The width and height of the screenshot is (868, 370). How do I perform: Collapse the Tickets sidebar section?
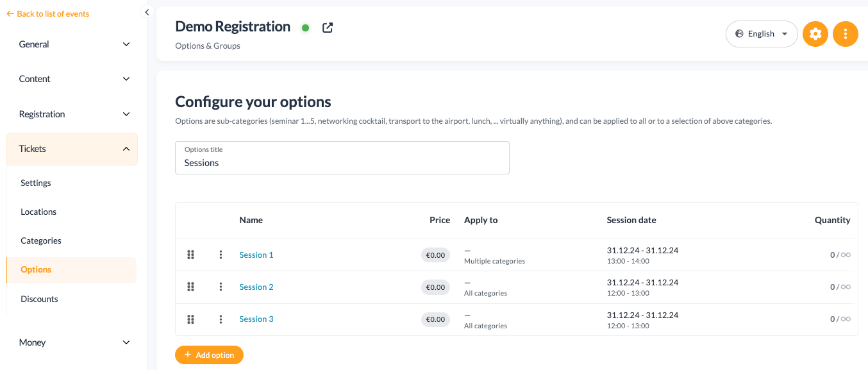point(72,149)
